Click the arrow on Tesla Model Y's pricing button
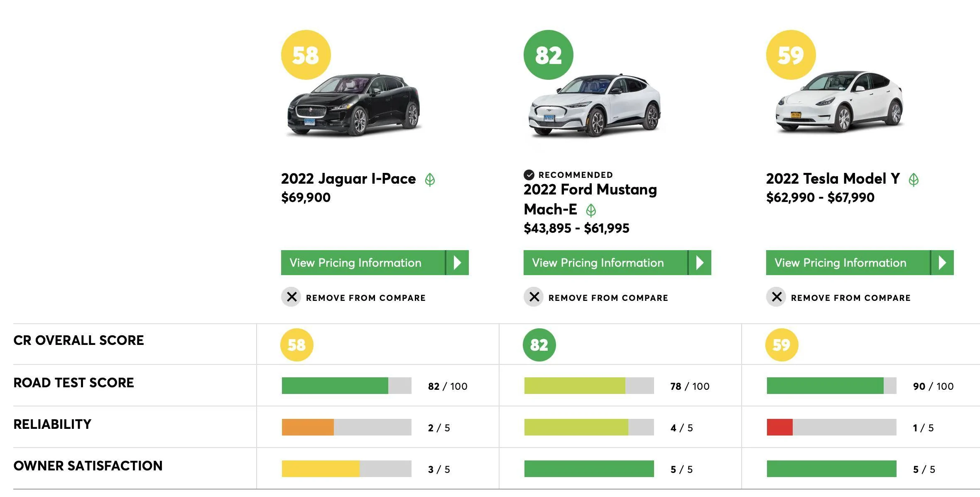 [x=942, y=263]
